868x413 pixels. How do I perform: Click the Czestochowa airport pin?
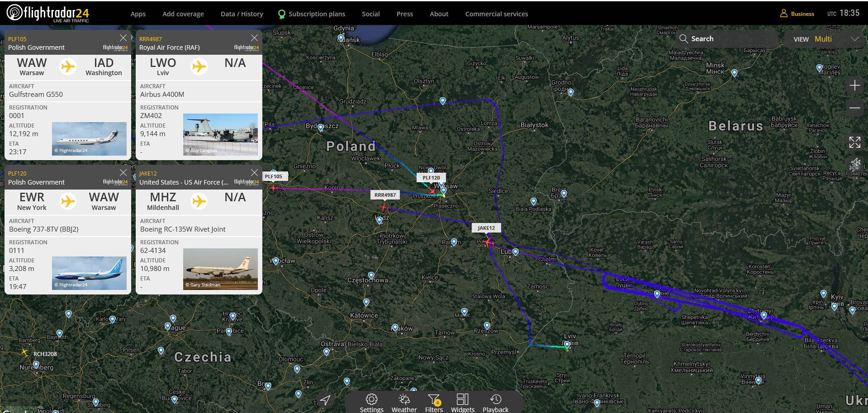tap(371, 275)
